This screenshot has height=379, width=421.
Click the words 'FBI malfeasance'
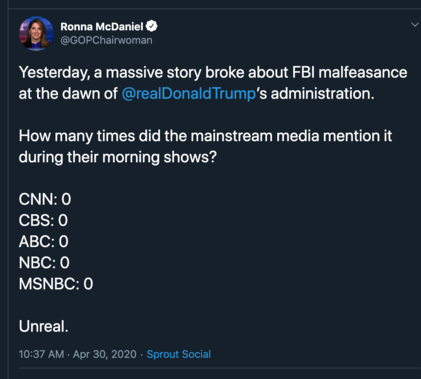point(350,72)
